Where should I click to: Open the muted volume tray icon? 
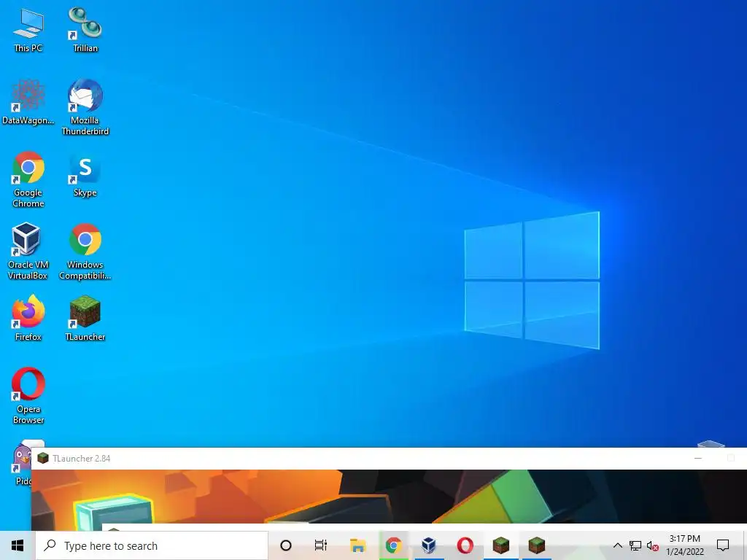tap(653, 546)
